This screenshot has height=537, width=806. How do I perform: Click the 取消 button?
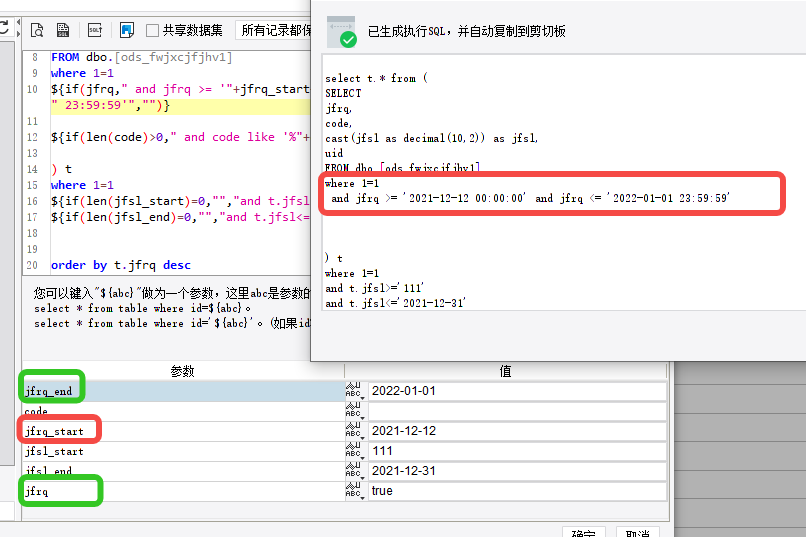637,532
